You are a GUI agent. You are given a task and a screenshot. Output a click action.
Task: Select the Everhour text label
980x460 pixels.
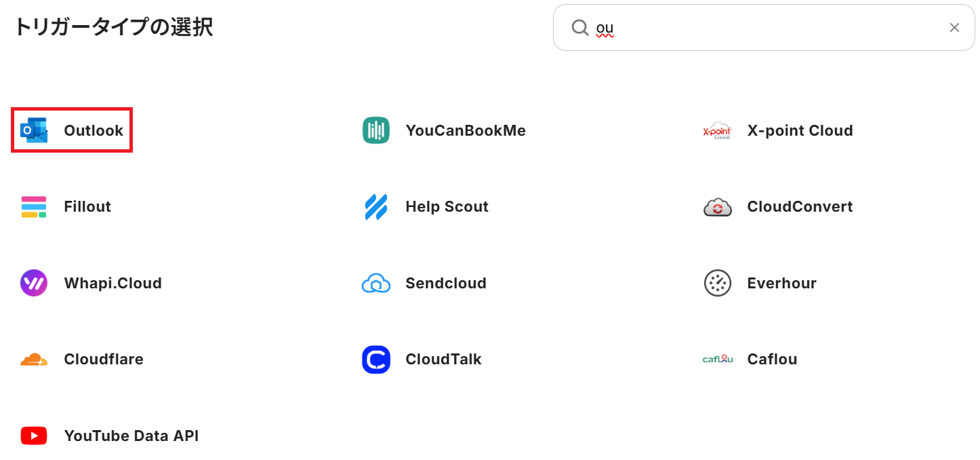click(x=781, y=283)
